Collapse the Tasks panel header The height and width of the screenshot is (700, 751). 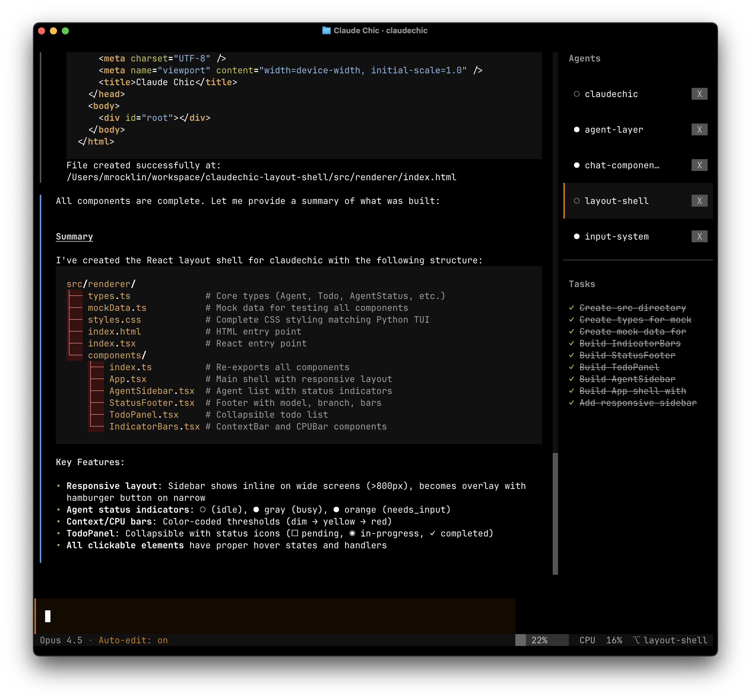(x=582, y=284)
